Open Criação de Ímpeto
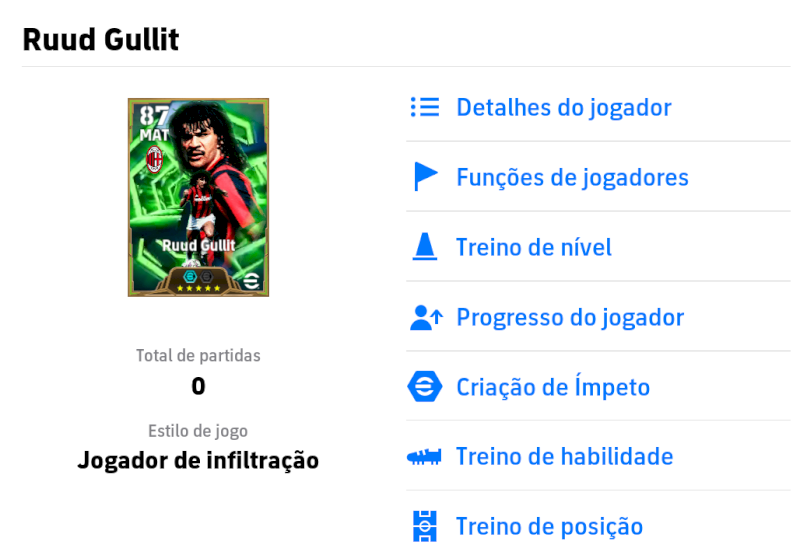 click(x=553, y=386)
